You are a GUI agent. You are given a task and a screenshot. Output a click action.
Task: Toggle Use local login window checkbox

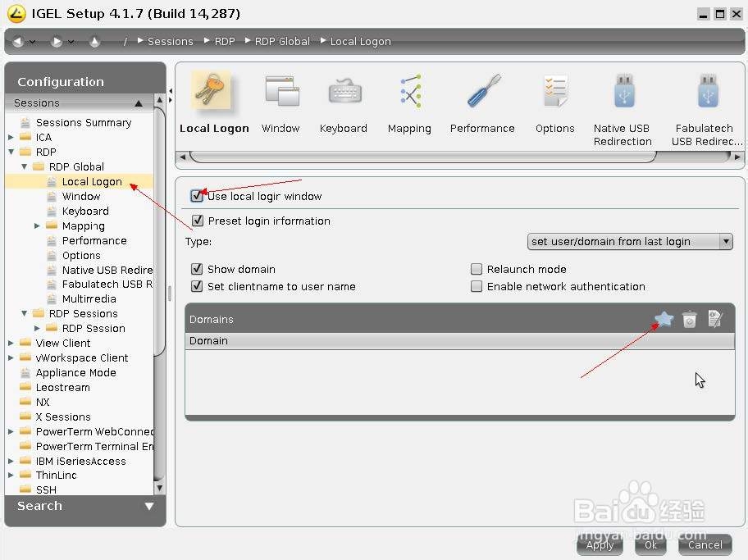click(x=197, y=196)
